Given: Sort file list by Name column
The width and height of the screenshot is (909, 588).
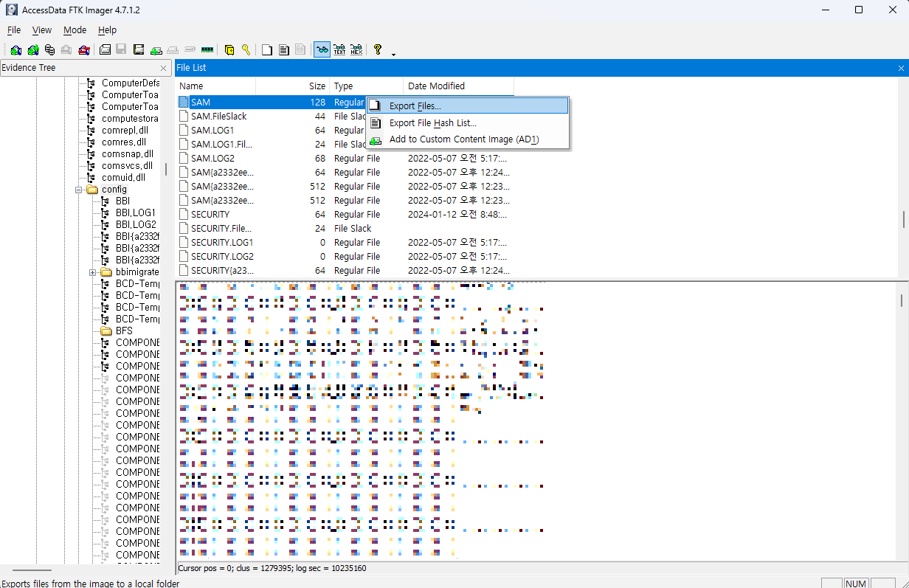Looking at the screenshot, I should 215,86.
